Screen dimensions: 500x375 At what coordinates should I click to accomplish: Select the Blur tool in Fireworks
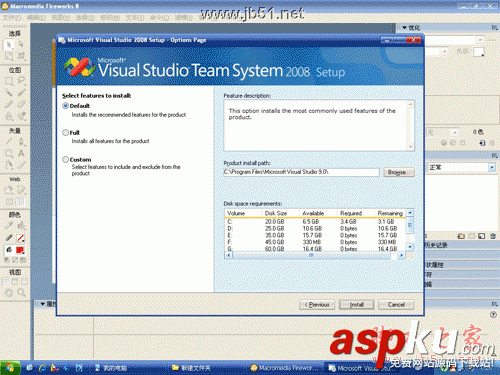coord(9,116)
